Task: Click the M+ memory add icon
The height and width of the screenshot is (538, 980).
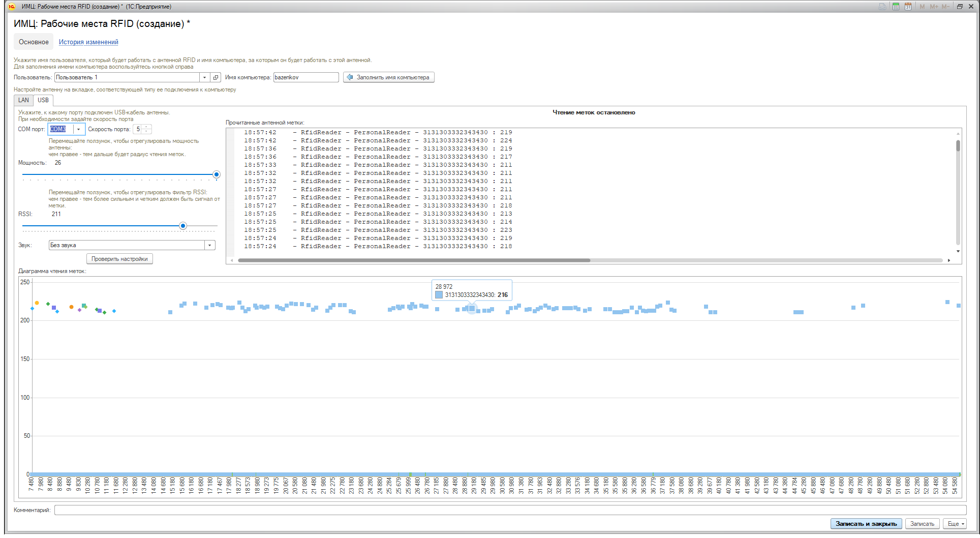Action: (934, 7)
